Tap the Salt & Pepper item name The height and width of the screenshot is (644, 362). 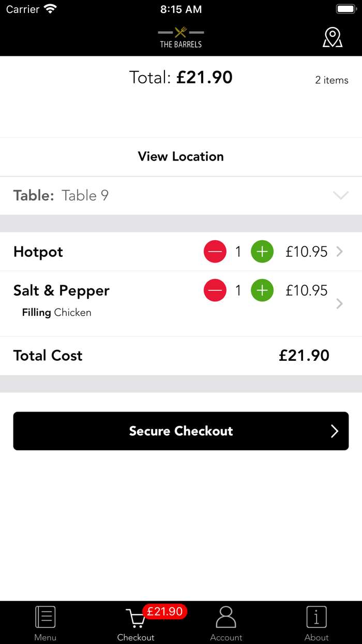pos(62,291)
